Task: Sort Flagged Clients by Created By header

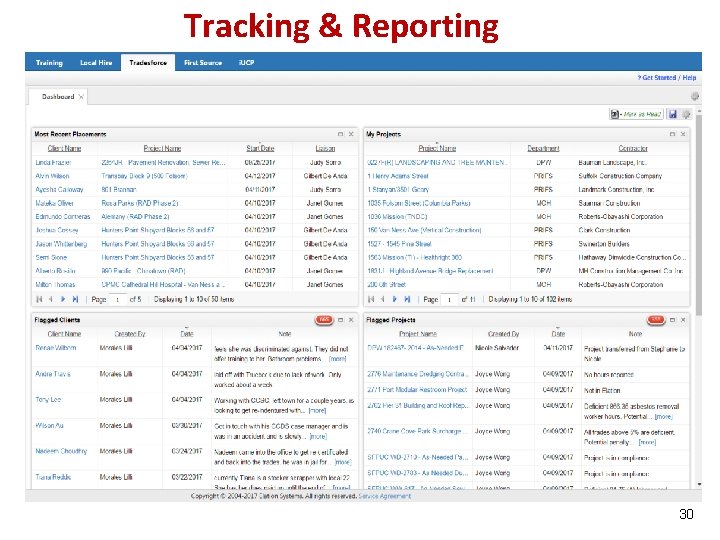Action: click(130, 334)
